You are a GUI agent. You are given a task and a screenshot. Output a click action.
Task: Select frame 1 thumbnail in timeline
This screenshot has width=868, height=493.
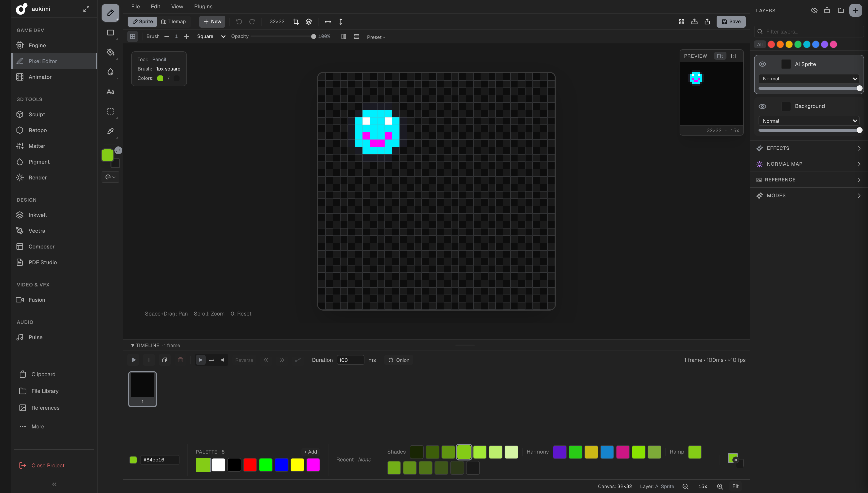[x=142, y=389]
